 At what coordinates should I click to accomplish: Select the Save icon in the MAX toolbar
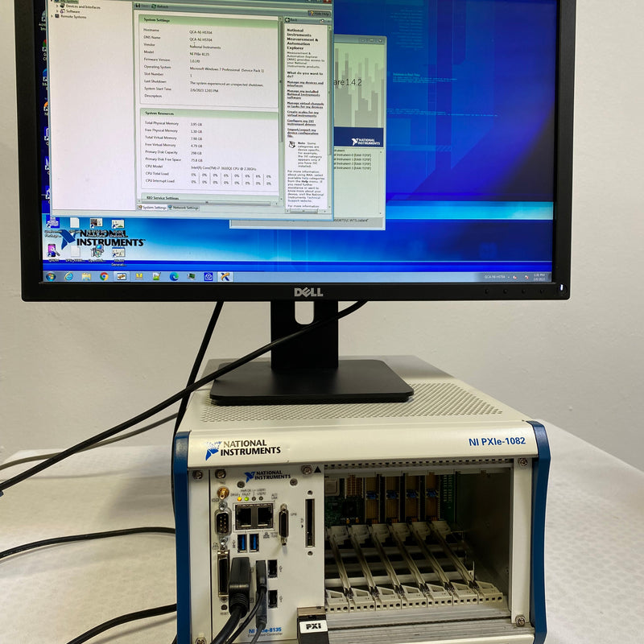pos(137,4)
